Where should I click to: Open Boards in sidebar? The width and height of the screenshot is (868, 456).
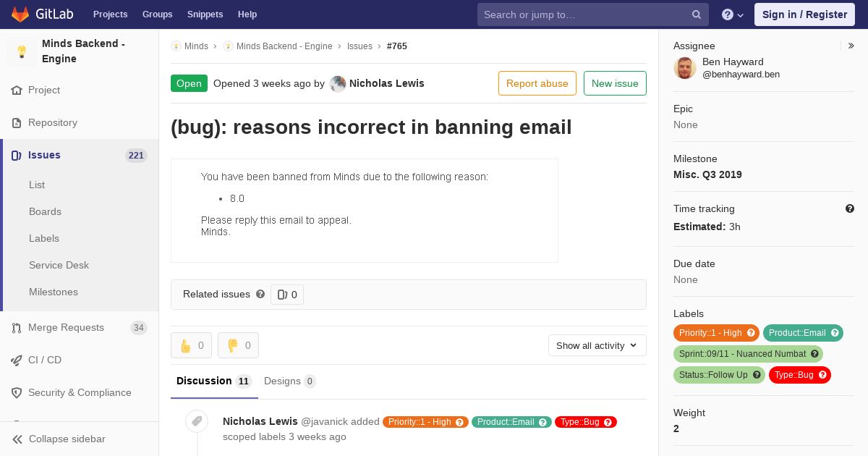(45, 211)
